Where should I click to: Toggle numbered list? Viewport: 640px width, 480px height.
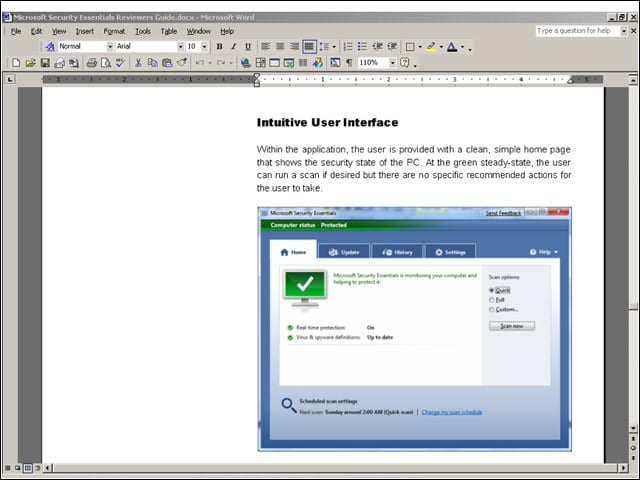click(x=348, y=47)
